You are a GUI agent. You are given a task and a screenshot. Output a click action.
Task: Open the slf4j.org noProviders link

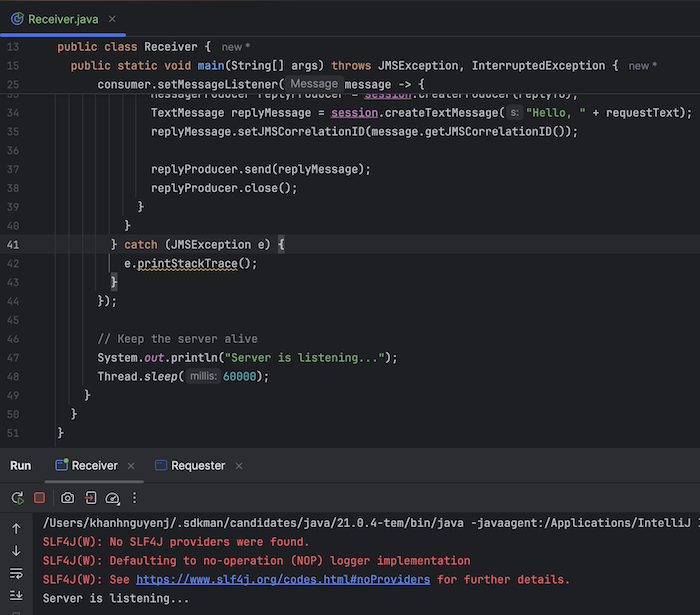pyautogui.click(x=283, y=579)
